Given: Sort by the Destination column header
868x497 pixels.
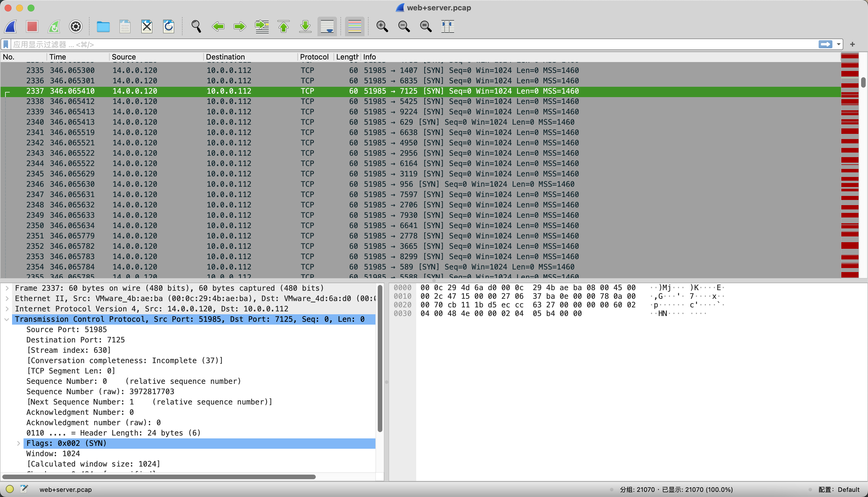Looking at the screenshot, I should click(x=250, y=57).
